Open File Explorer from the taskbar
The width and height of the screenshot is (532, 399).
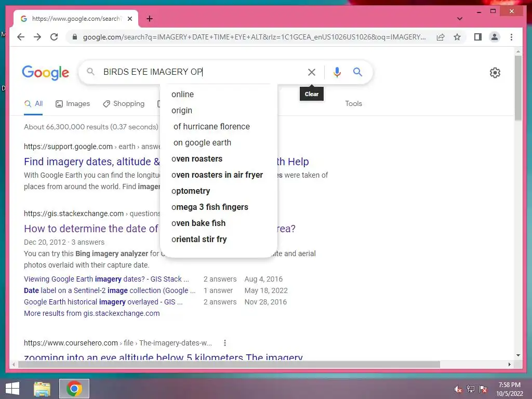[x=42, y=389]
